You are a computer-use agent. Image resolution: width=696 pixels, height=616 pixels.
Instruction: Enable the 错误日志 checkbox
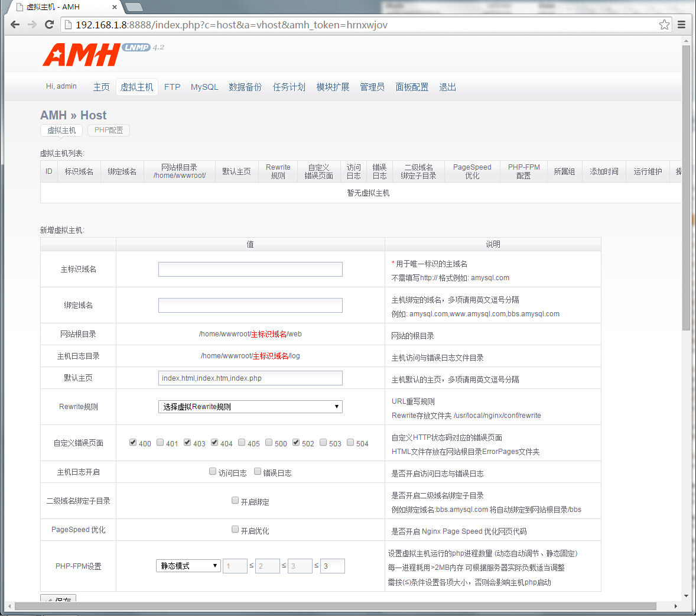point(258,471)
